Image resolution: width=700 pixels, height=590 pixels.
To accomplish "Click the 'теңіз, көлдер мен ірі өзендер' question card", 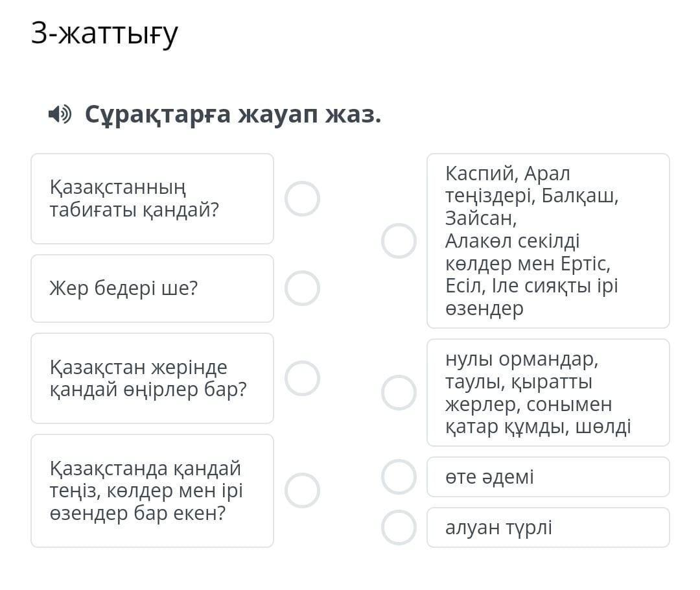I will pyautogui.click(x=152, y=491).
